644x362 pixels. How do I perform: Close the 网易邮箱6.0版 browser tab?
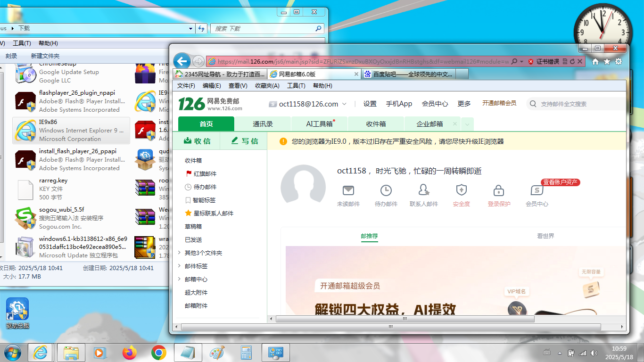pyautogui.click(x=356, y=74)
